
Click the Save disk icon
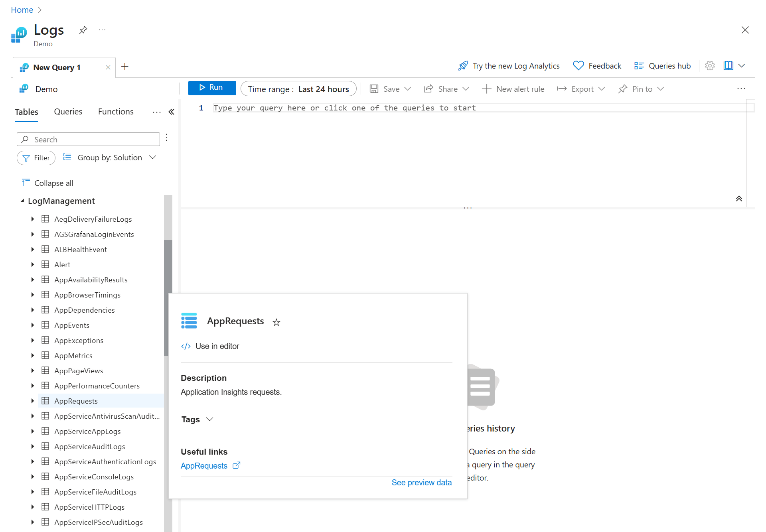tap(374, 89)
